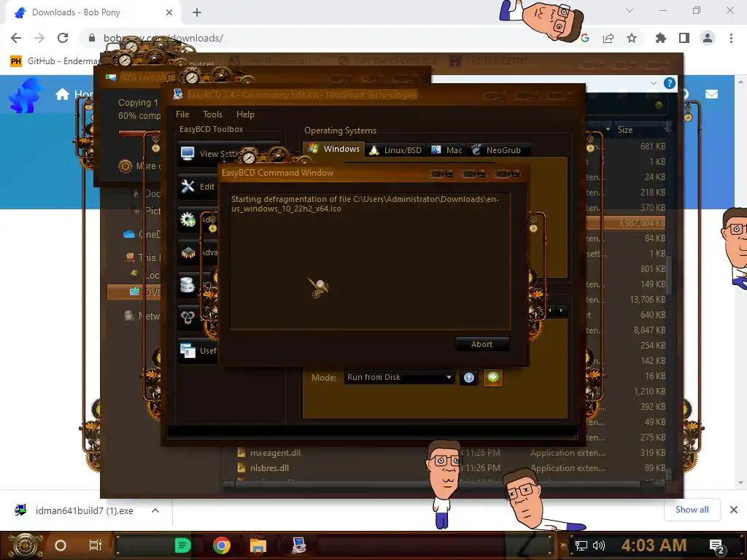The width and height of the screenshot is (747, 560).
Task: Bookmark this page with the star icon
Action: (632, 38)
